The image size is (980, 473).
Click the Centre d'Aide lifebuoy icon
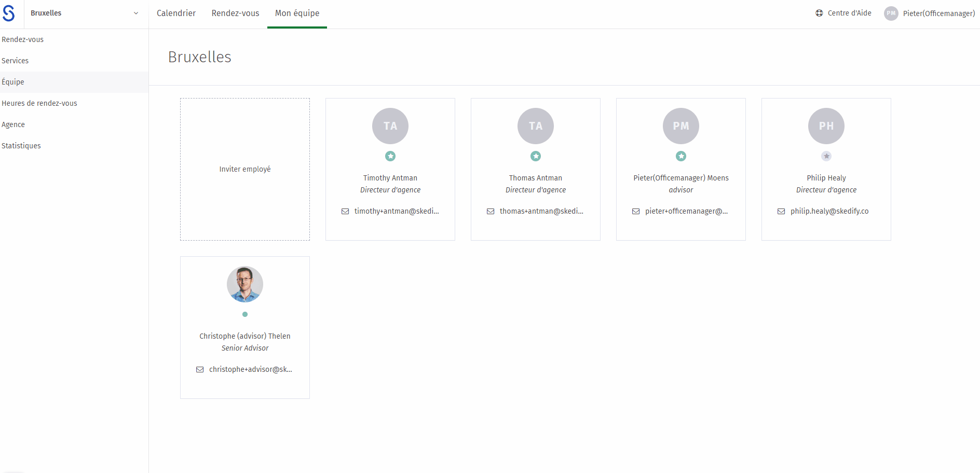[819, 13]
